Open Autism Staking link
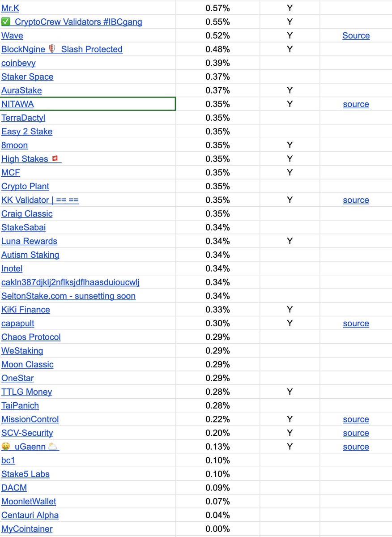This screenshot has height=537, width=392. (x=30, y=255)
